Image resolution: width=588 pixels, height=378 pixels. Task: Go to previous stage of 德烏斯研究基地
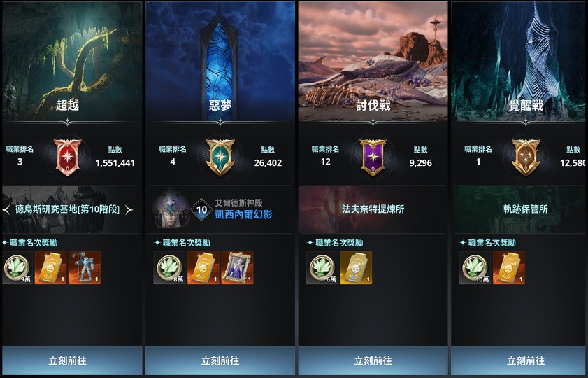coord(6,209)
